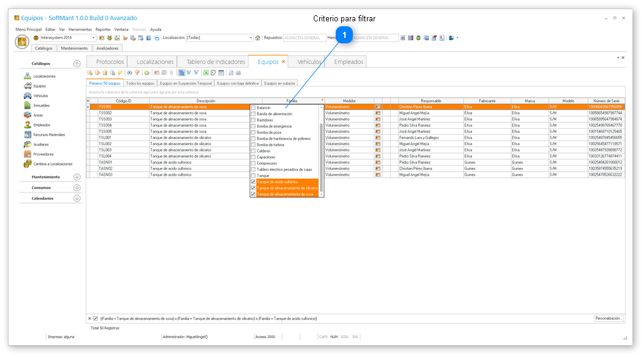This screenshot has height=357, width=644.
Task: Close the Equipos tab
Action: pos(283,62)
